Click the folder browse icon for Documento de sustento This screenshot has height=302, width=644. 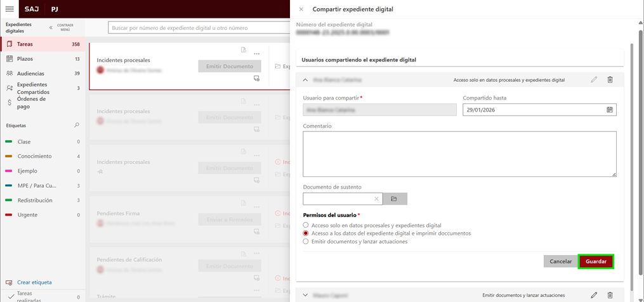[394, 199]
